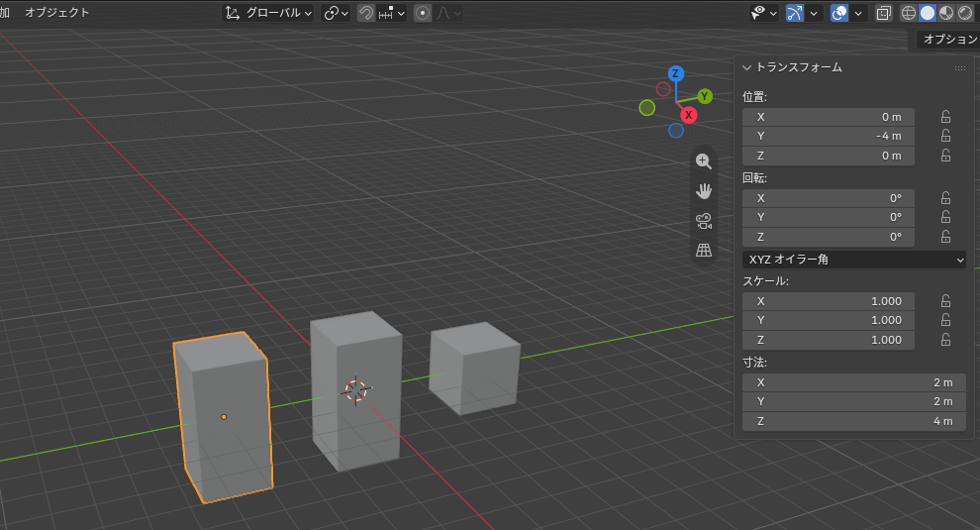Toggle the show gizmo button
Image resolution: width=980 pixels, height=530 pixels.
tap(794, 13)
